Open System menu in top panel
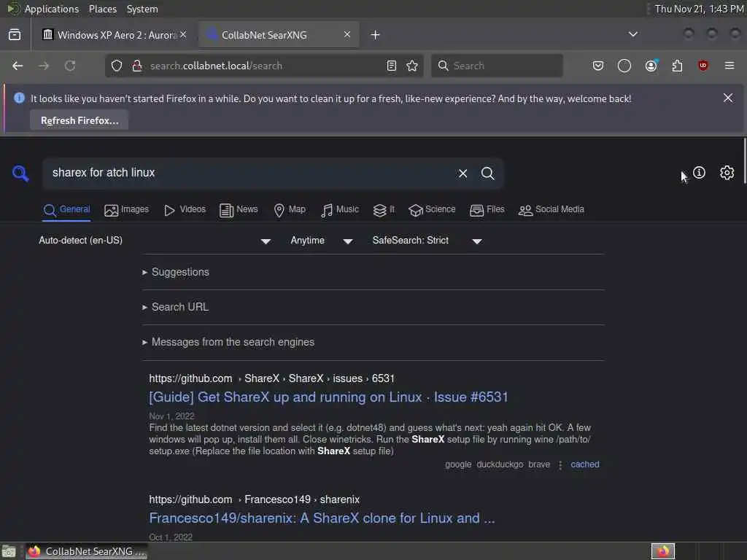This screenshot has height=560, width=747. point(142,9)
